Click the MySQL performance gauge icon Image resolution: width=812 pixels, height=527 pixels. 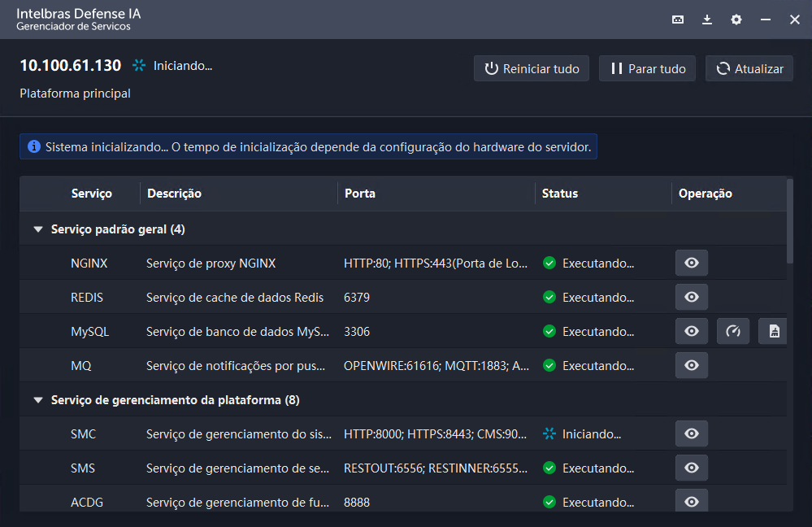(x=733, y=332)
